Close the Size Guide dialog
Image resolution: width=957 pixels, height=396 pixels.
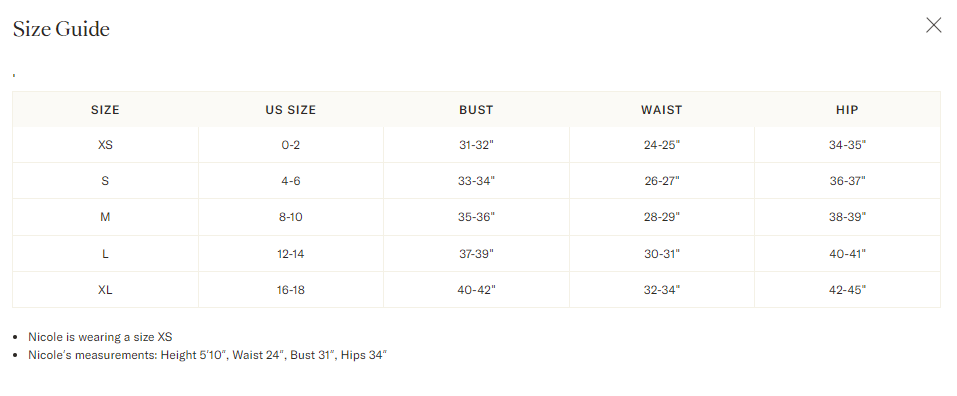(x=933, y=25)
